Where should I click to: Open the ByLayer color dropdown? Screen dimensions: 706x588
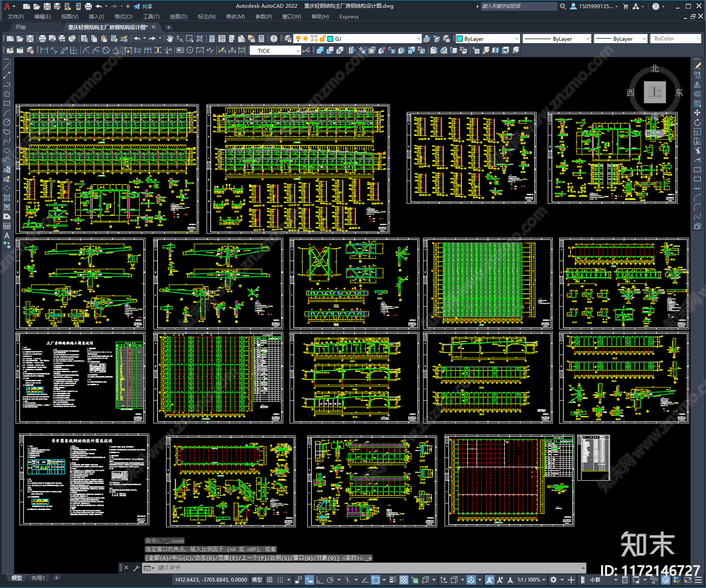[516, 39]
